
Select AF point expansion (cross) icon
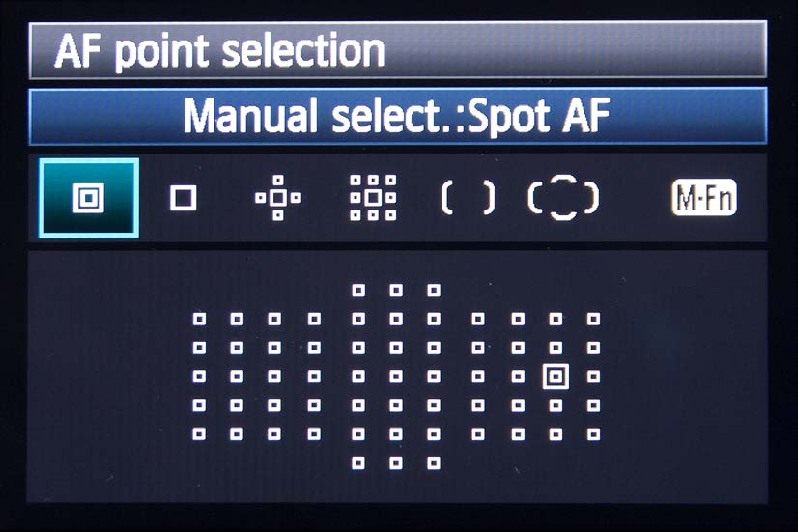277,199
